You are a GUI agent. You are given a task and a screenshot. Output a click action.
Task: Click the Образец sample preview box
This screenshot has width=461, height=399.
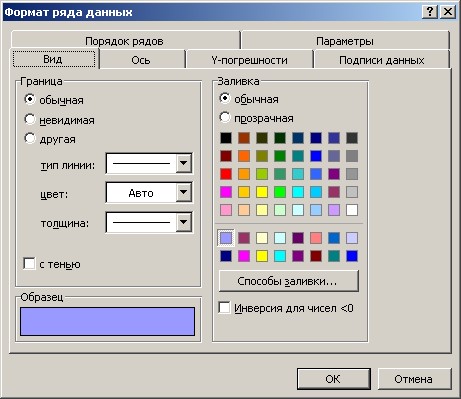coord(107,321)
